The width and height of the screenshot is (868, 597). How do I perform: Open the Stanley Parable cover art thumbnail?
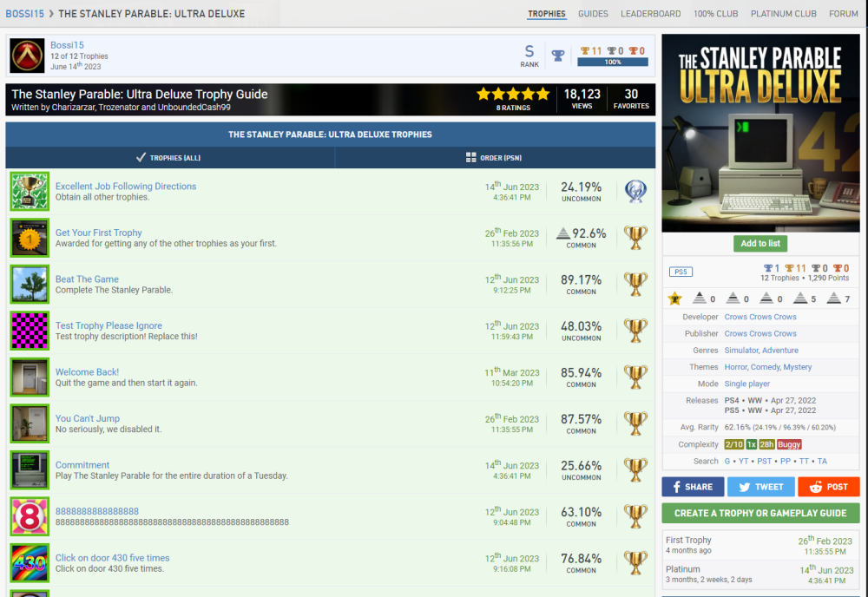click(760, 134)
